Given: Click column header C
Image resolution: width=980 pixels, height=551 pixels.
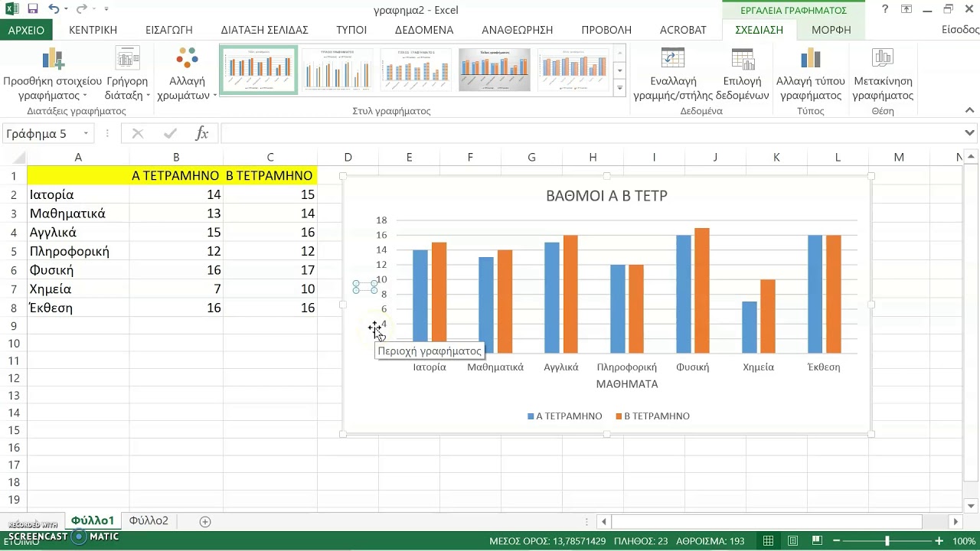Looking at the screenshot, I should point(270,157).
